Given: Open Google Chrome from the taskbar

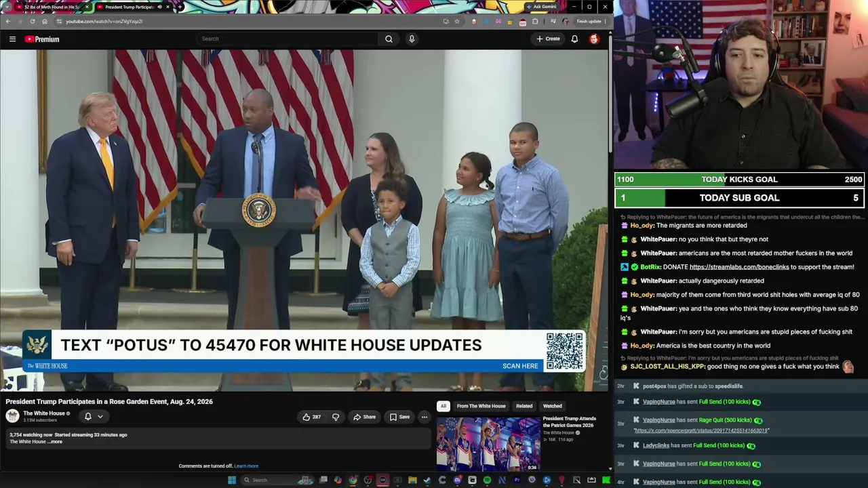Looking at the screenshot, I should point(353,480).
